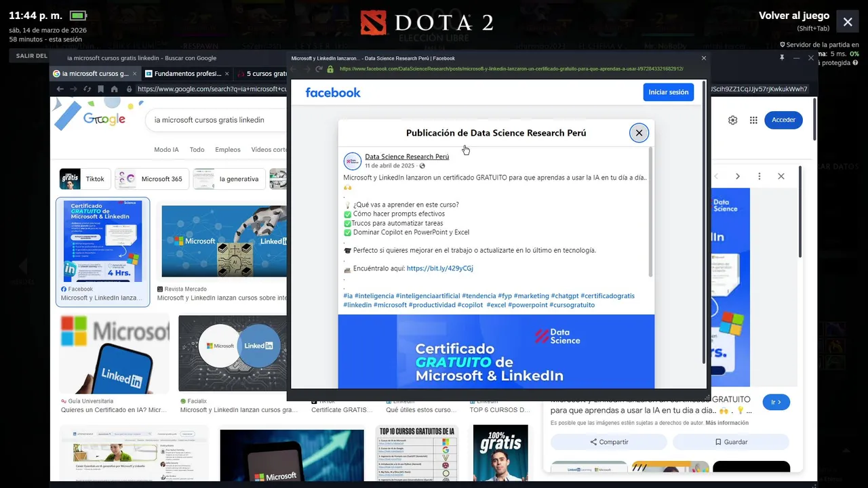This screenshot has width=868, height=488.
Task: Filter images by Tiktok chip
Action: 84,179
